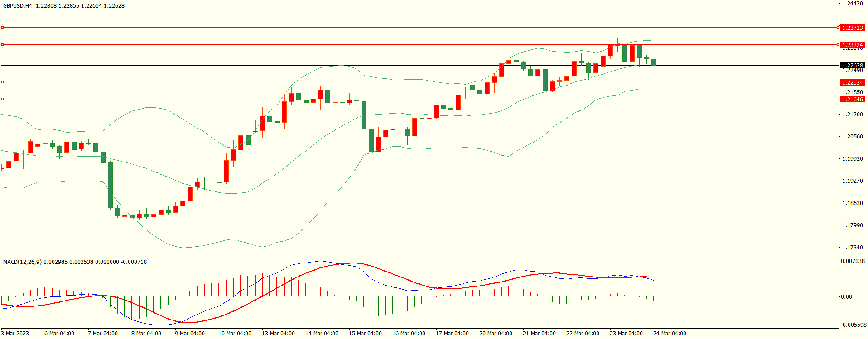
Task: Click the 22 Mar 04:00 time label
Action: pos(583,334)
